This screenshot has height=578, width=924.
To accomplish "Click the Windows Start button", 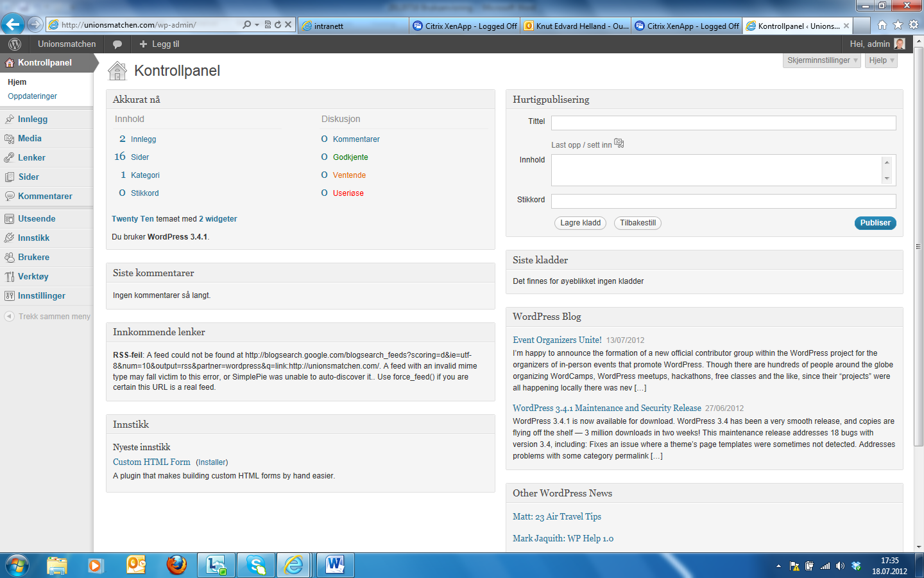I will 17,565.
